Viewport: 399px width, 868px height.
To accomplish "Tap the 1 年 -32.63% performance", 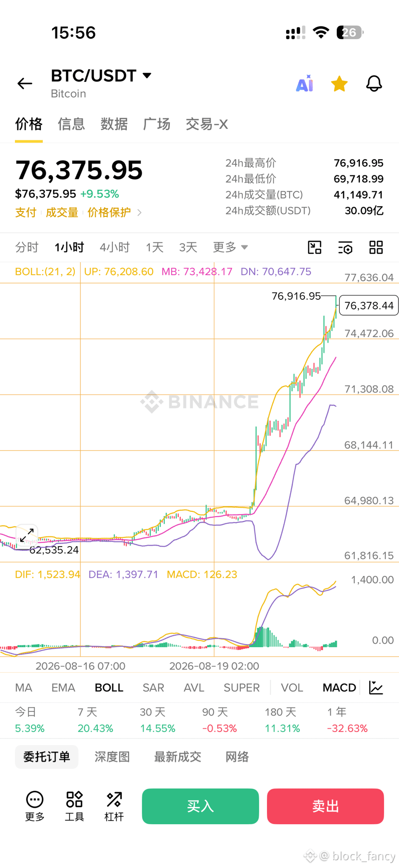I will point(347,720).
